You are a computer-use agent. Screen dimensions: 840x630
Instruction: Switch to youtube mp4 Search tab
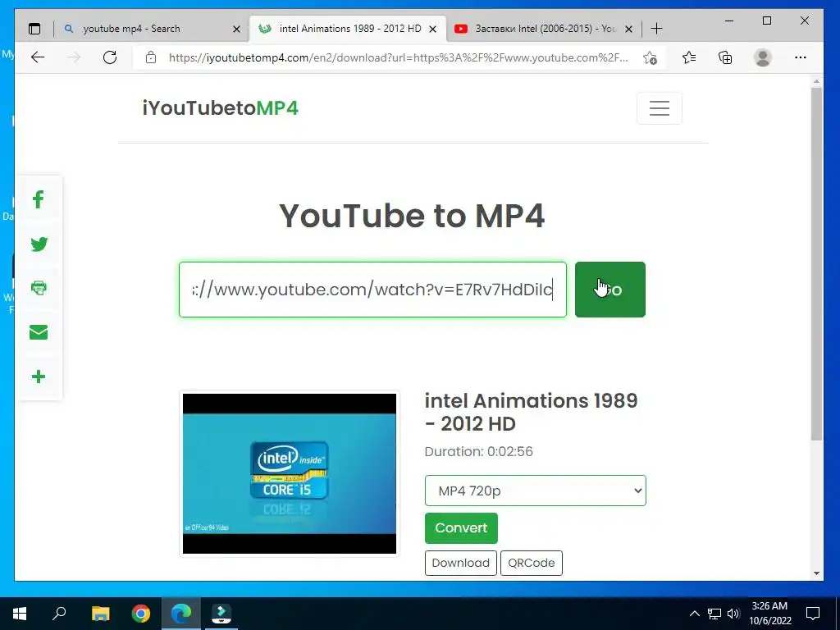tap(151, 29)
